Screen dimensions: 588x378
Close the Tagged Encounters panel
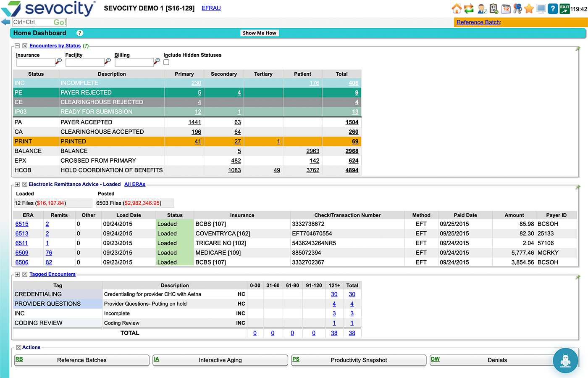click(25, 274)
